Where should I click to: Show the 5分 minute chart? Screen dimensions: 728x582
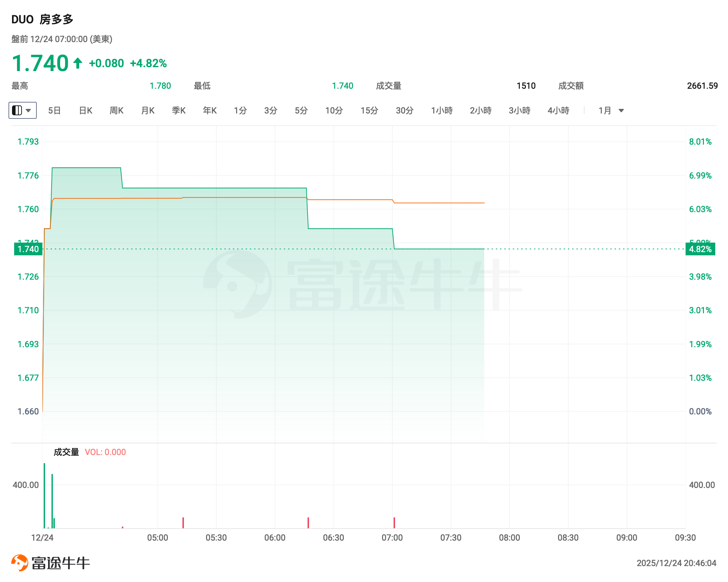(301, 111)
